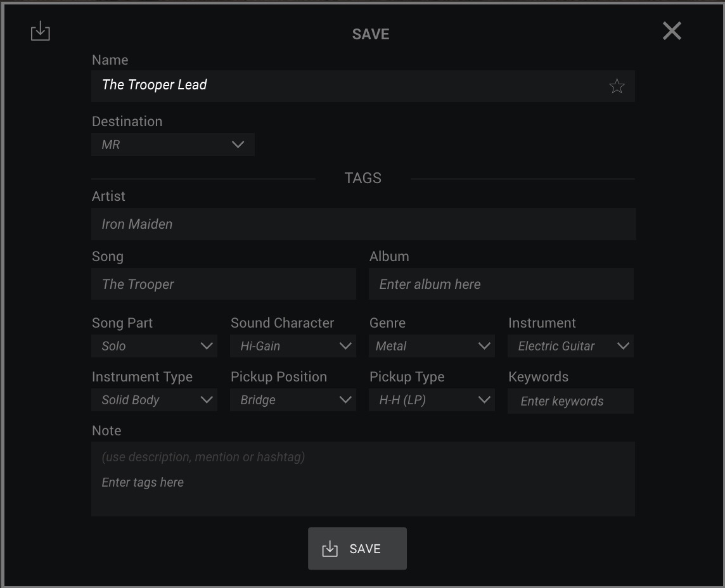Image resolution: width=725 pixels, height=588 pixels.
Task: Click the save icon in the top-left corner
Action: [40, 31]
